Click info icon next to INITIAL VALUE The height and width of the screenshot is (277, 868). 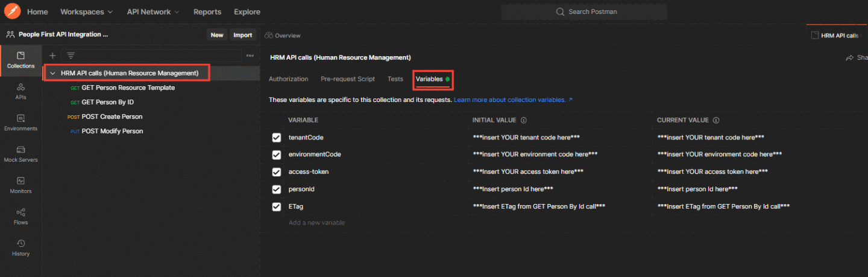[524, 120]
